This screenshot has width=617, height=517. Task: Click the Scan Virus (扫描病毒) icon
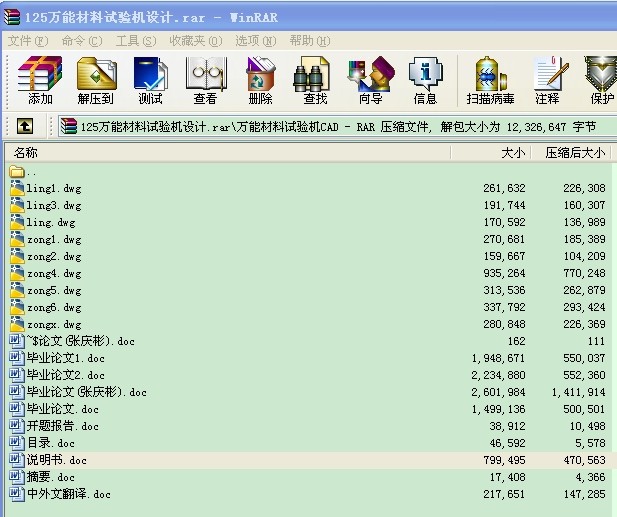(x=490, y=79)
